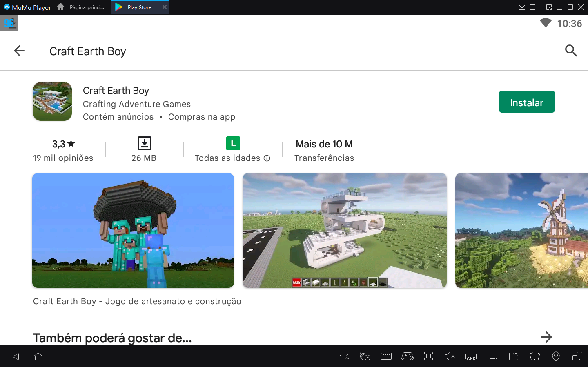588x367 pixels.
Task: Click the small-window mode icon in title bar
Action: tap(549, 7)
